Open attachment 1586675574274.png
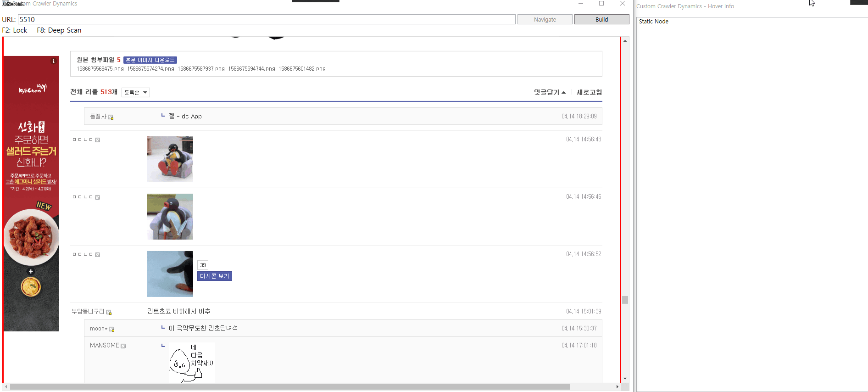 (x=151, y=69)
